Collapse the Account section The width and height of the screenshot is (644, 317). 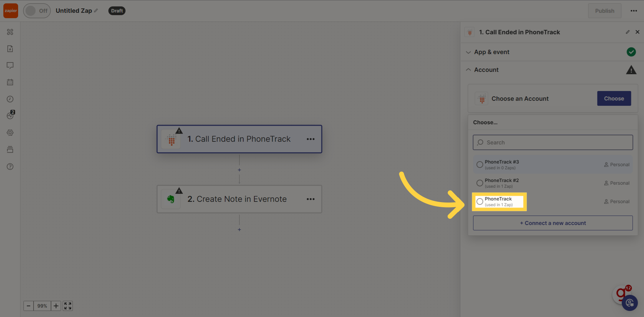pyautogui.click(x=552, y=70)
